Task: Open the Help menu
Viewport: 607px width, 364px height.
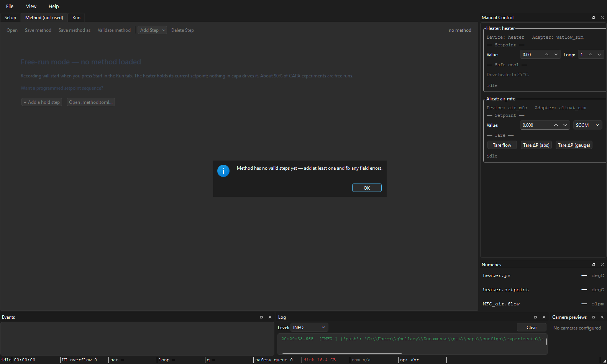Action: pos(54,6)
